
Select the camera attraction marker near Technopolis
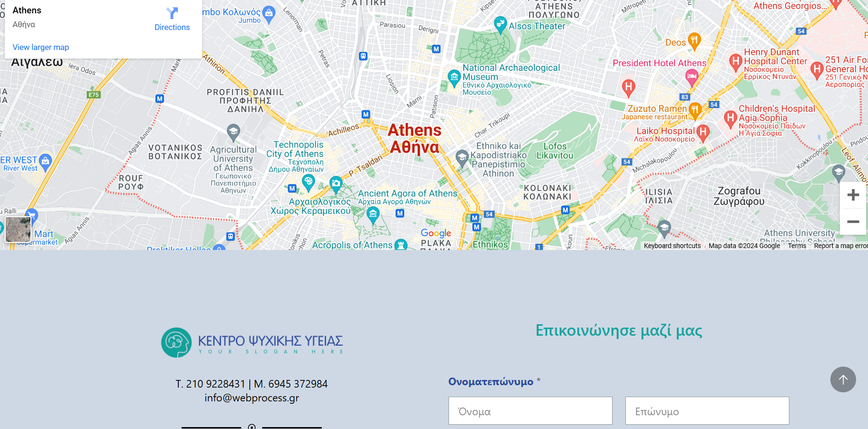[x=336, y=184]
